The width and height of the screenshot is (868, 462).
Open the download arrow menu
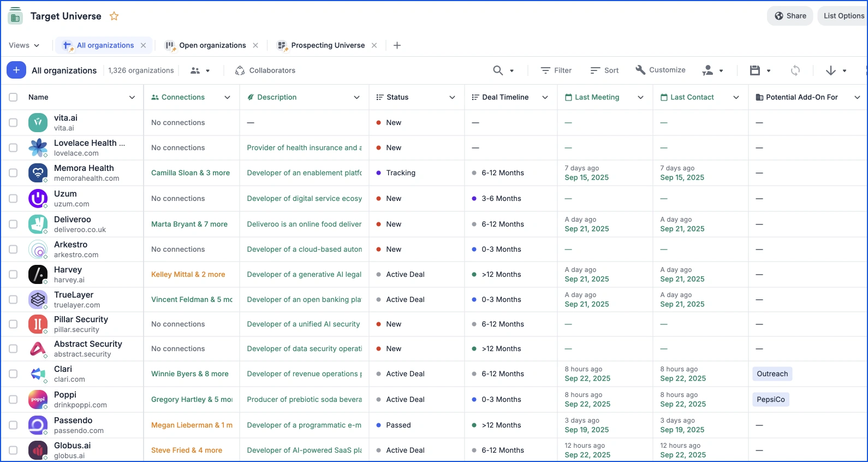(x=831, y=70)
